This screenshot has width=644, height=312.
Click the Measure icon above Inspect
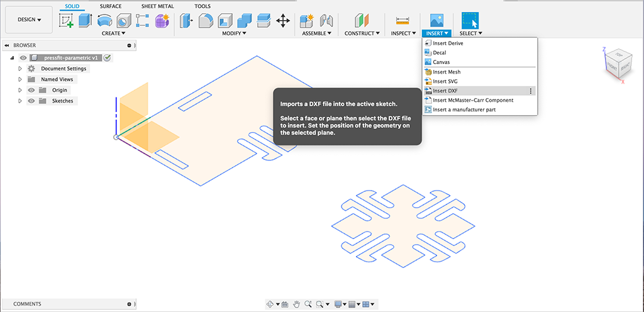click(x=403, y=21)
